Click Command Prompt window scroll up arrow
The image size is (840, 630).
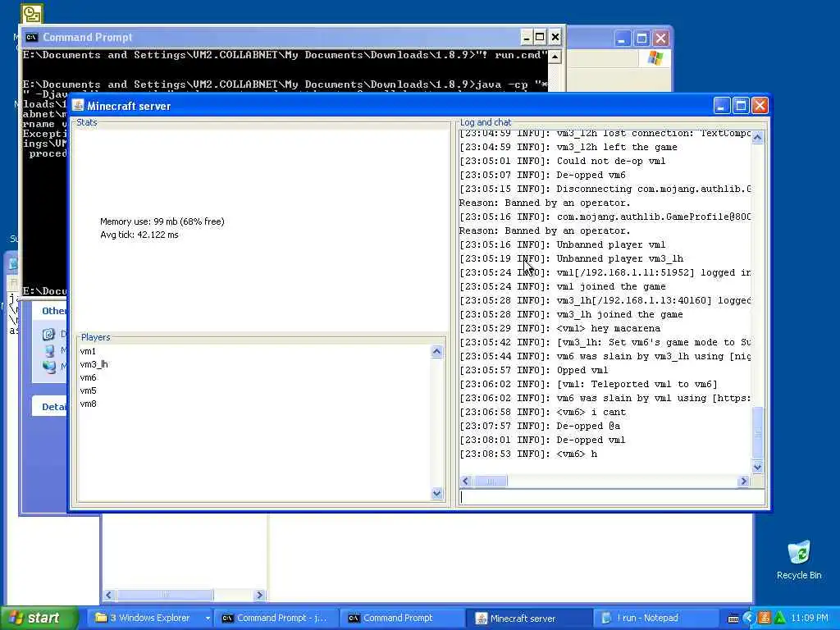coord(555,57)
